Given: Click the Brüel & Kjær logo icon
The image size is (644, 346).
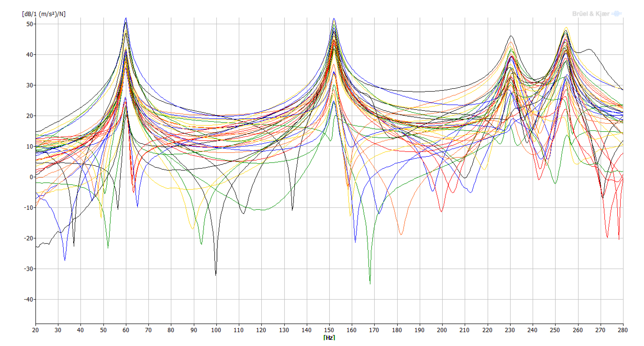Looking at the screenshot, I should click(617, 13).
